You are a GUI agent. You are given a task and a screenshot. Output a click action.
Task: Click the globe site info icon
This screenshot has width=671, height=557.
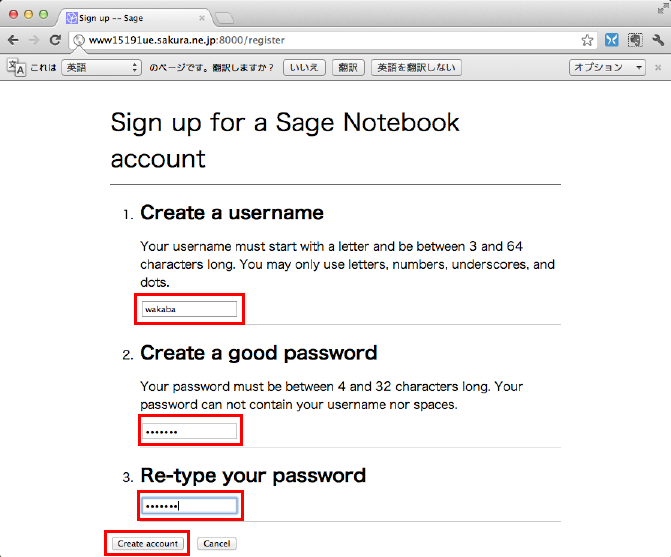(79, 40)
